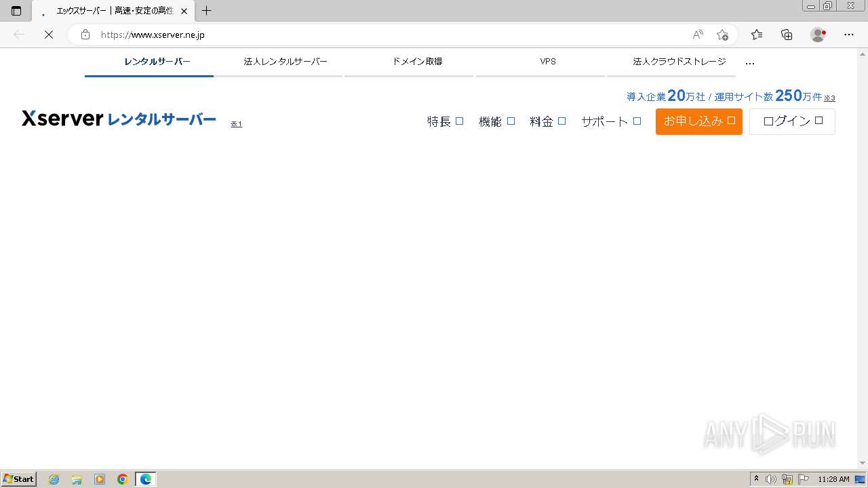Open the clock showing 11:28 AM
Image resolution: width=868 pixels, height=488 pixels.
833,479
